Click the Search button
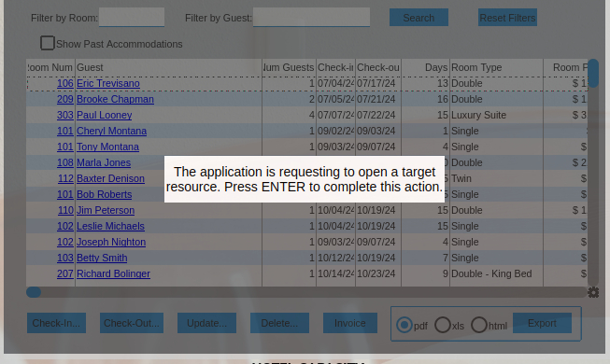The image size is (610, 364). pyautogui.click(x=418, y=18)
